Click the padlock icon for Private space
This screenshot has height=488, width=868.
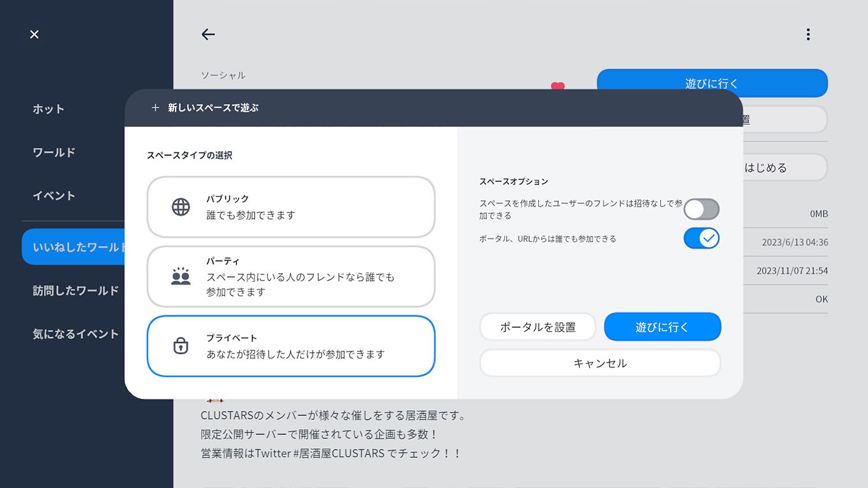181,346
